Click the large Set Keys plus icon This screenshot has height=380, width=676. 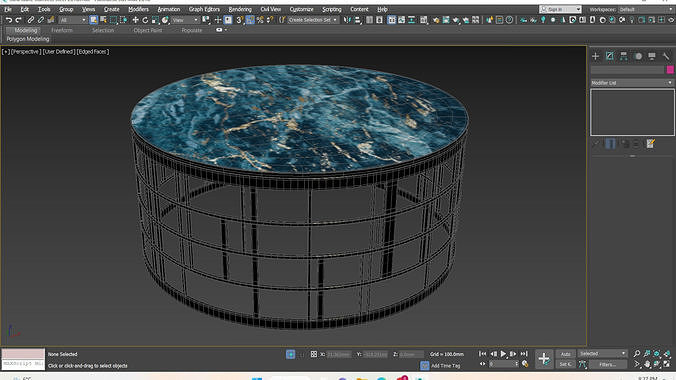[544, 358]
